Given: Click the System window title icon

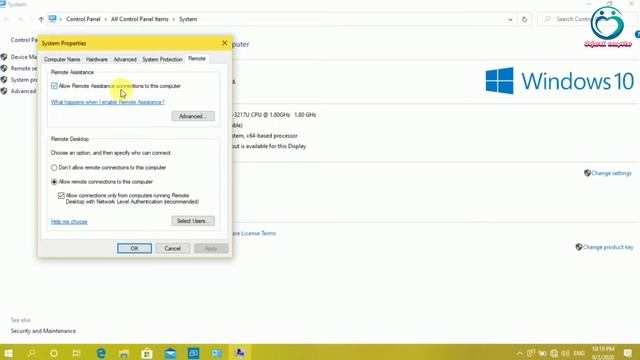Looking at the screenshot, I should point(3,4).
